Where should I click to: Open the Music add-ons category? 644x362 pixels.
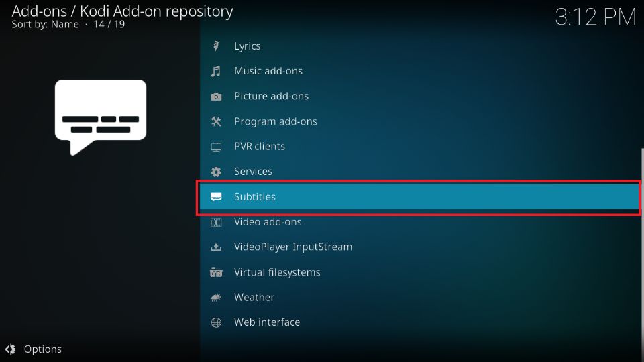(x=420, y=71)
